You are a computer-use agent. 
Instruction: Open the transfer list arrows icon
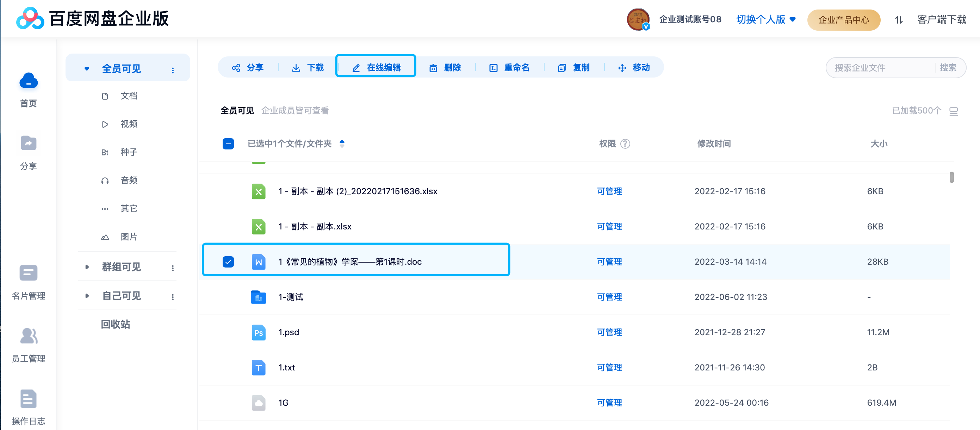(x=899, y=20)
